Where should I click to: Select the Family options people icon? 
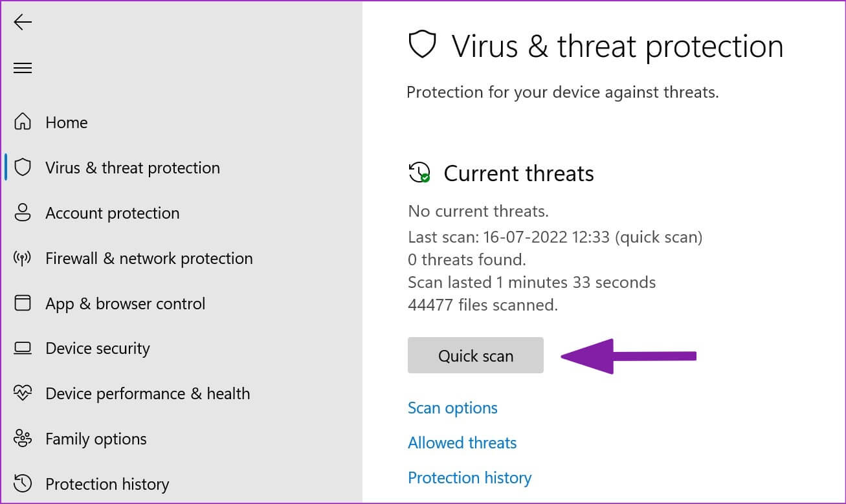click(x=23, y=439)
